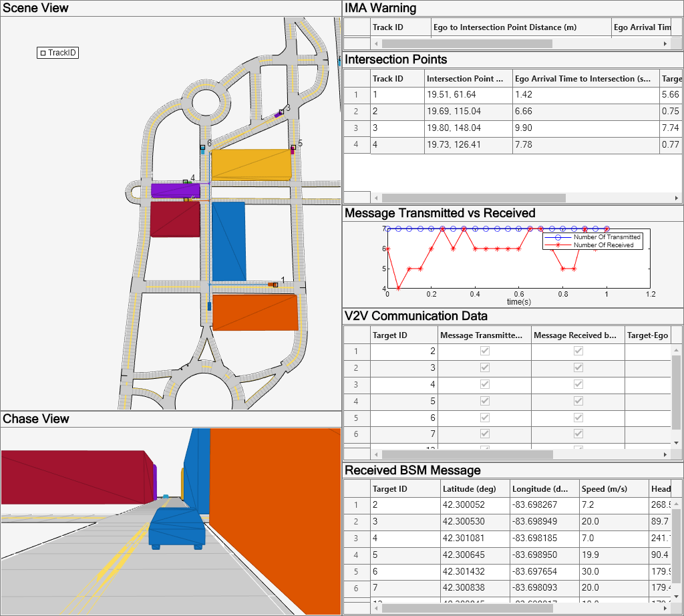Click the scroll-left arrow in Intersection Points table
Image resolution: width=684 pixels, height=616 pixels.
click(x=376, y=198)
